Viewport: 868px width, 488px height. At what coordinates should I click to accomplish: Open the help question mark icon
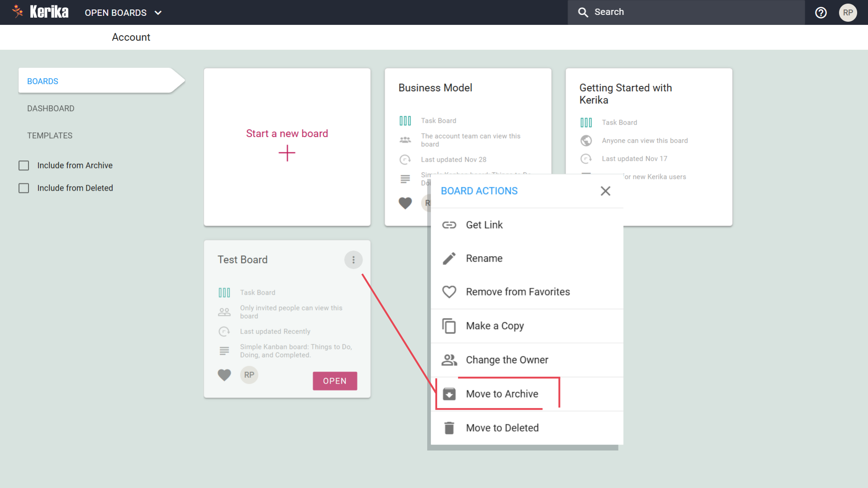pos(821,13)
